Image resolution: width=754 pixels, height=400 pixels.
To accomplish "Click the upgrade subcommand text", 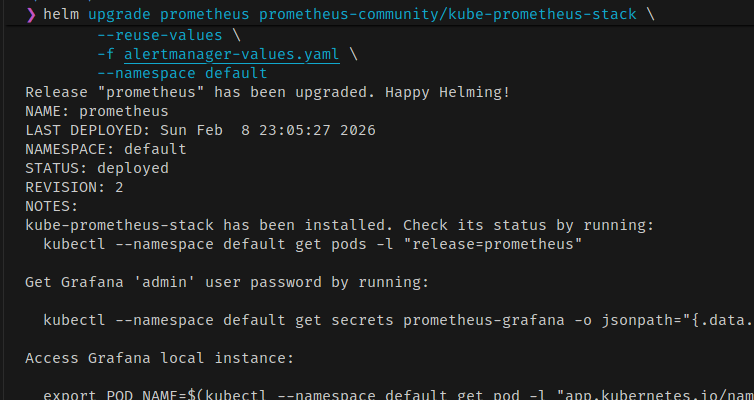I will [x=121, y=17].
